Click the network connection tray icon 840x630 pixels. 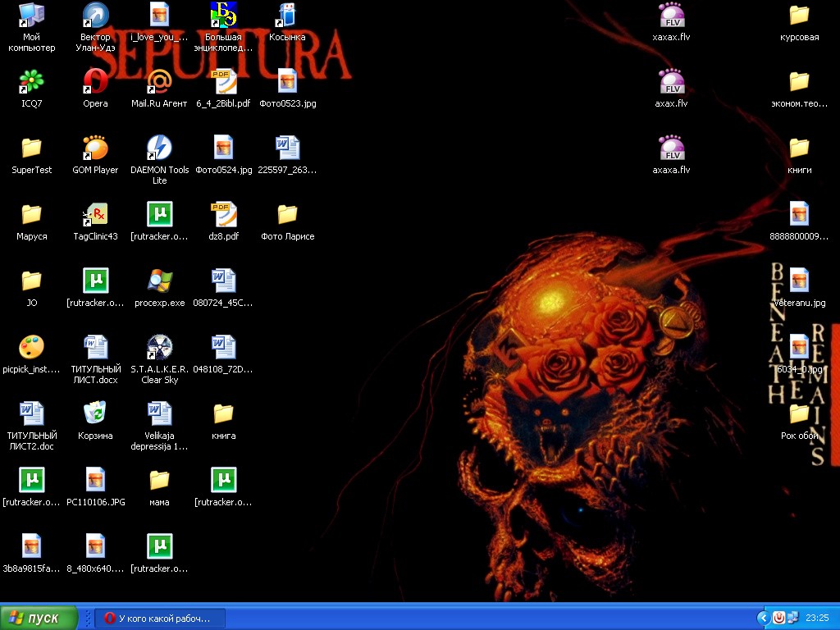click(792, 618)
